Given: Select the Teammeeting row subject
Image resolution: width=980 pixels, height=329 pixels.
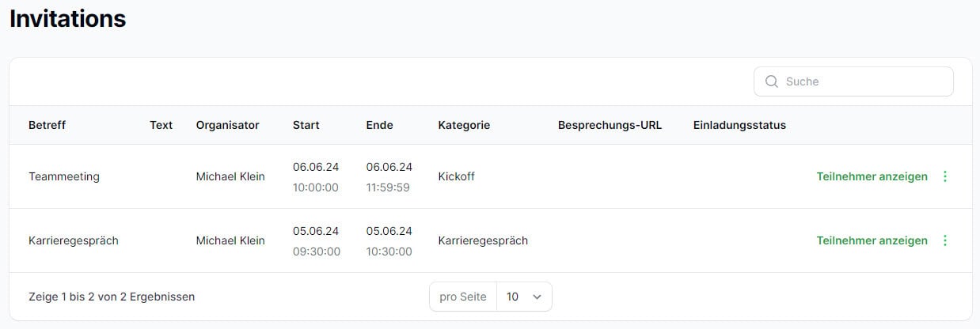Looking at the screenshot, I should (x=64, y=176).
